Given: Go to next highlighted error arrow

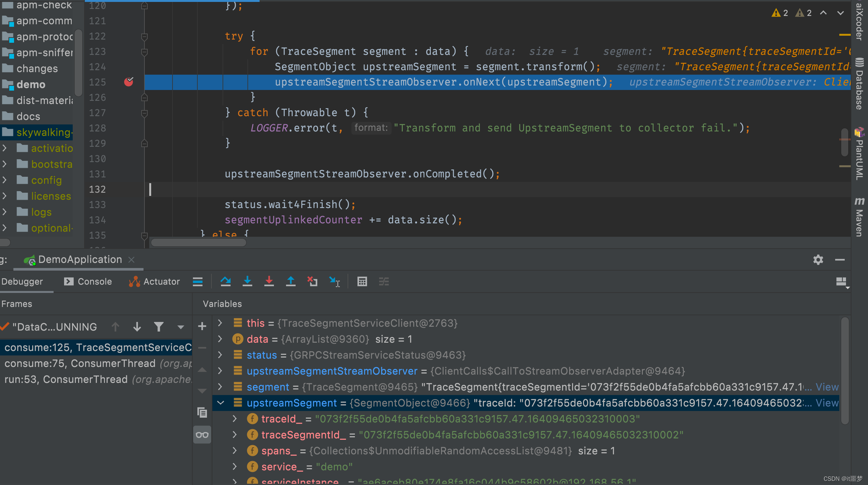Looking at the screenshot, I should click(x=841, y=13).
